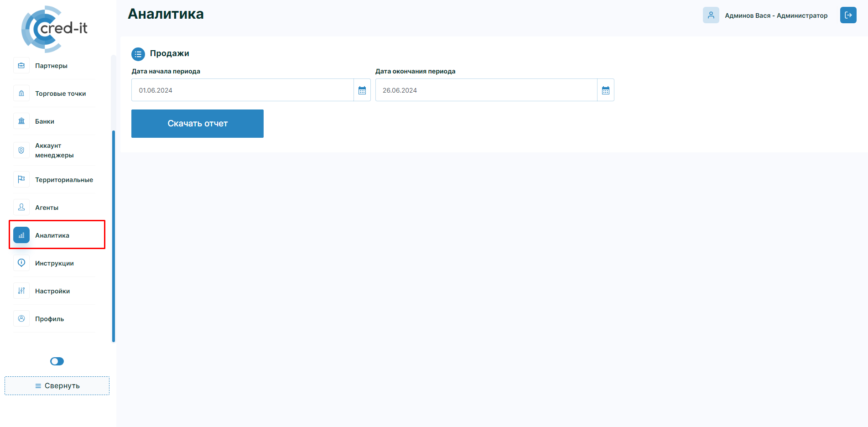Viewport: 868px width, 427px height.
Task: Click the start date input field
Action: (242, 90)
